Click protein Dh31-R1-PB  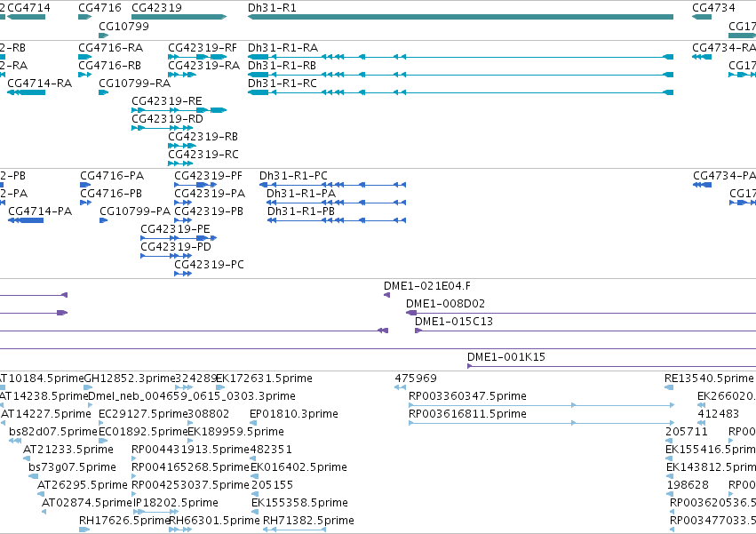(301, 211)
